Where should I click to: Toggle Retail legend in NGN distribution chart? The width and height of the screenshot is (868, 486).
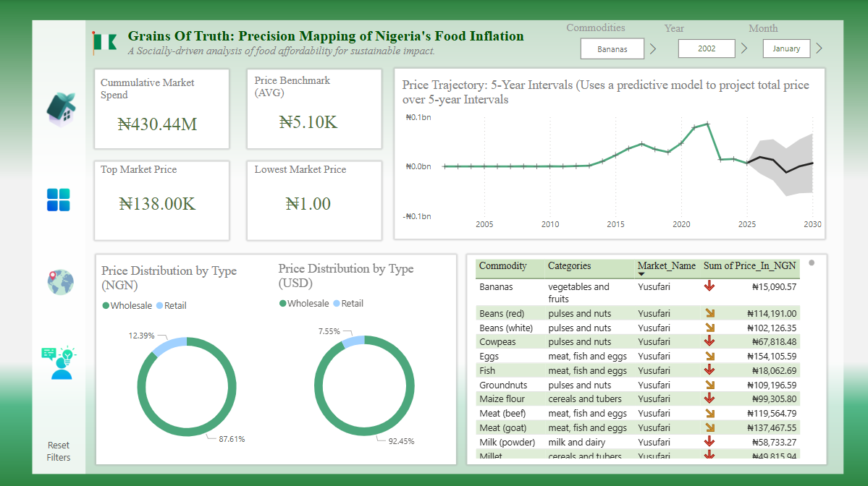(172, 305)
